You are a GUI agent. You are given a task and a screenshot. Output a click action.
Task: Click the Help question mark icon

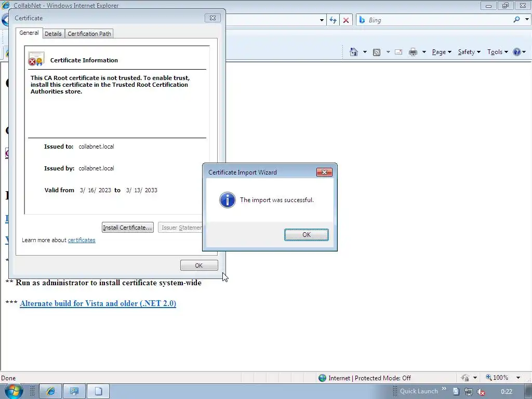[x=517, y=52]
